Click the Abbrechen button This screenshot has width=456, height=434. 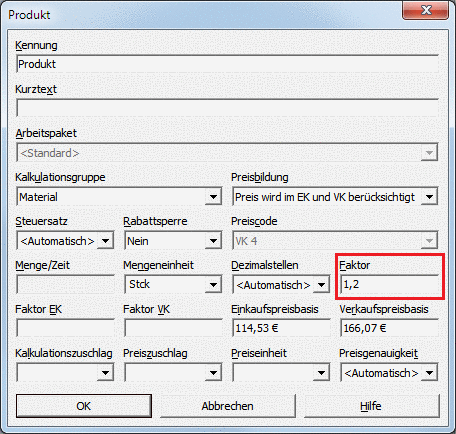[228, 406]
